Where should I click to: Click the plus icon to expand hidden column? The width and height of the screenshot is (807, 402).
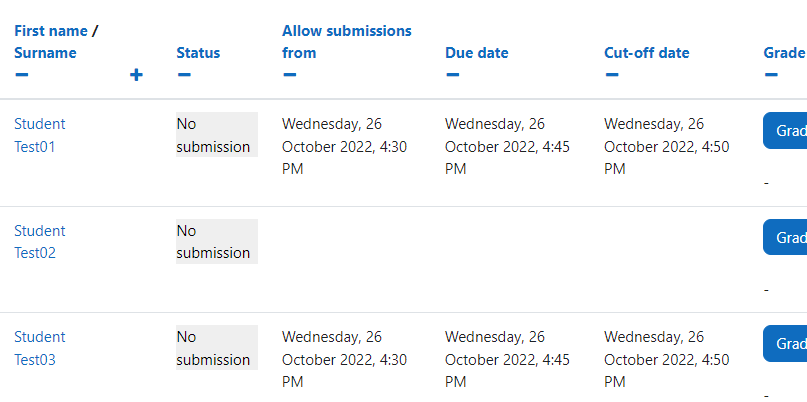(x=136, y=75)
